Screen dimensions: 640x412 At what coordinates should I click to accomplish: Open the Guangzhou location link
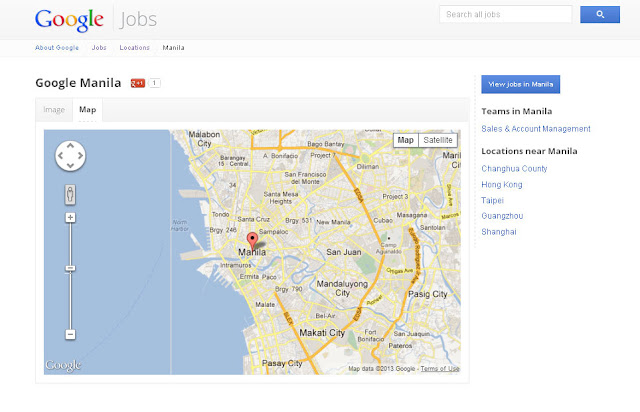point(502,216)
